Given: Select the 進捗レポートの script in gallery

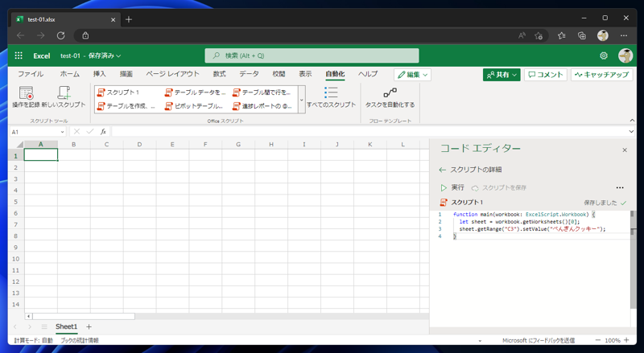Looking at the screenshot, I should [262, 106].
